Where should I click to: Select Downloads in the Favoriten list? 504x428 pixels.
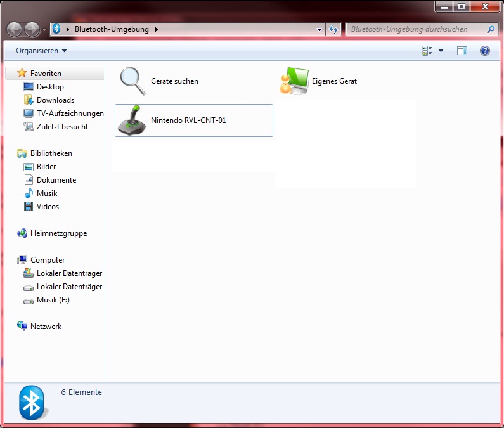coord(55,100)
